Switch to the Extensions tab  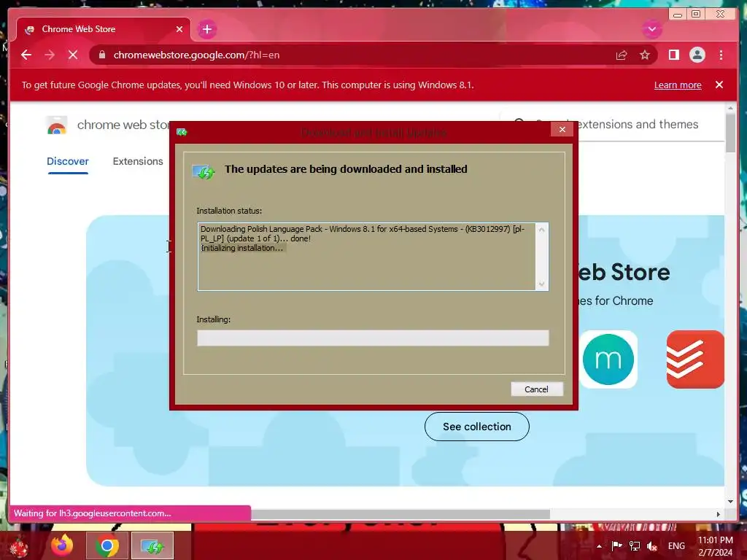click(138, 161)
